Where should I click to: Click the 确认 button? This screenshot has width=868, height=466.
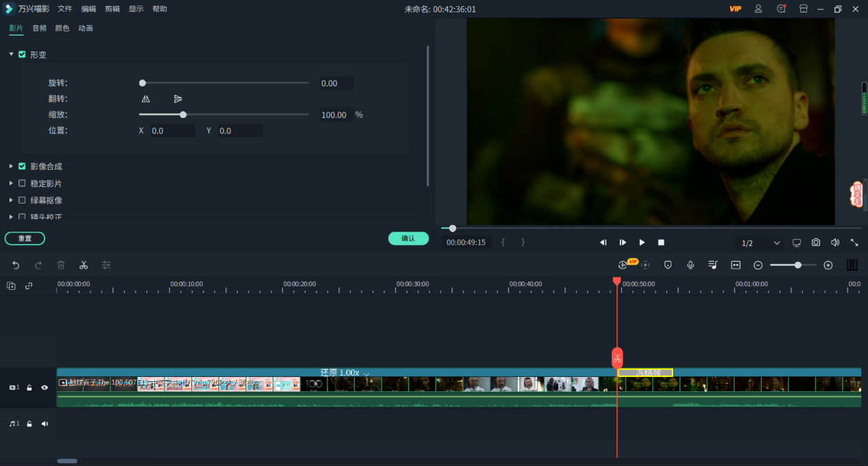pos(408,238)
